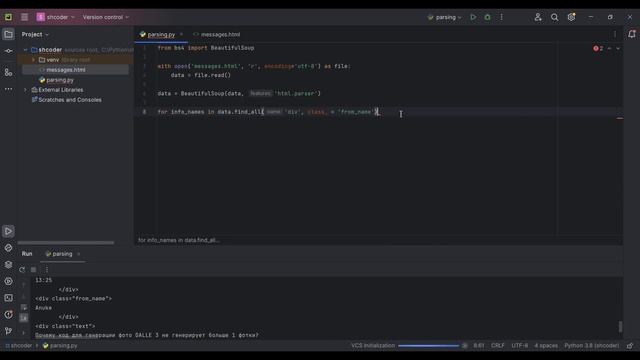Open the main hamburger menu

tap(24, 17)
